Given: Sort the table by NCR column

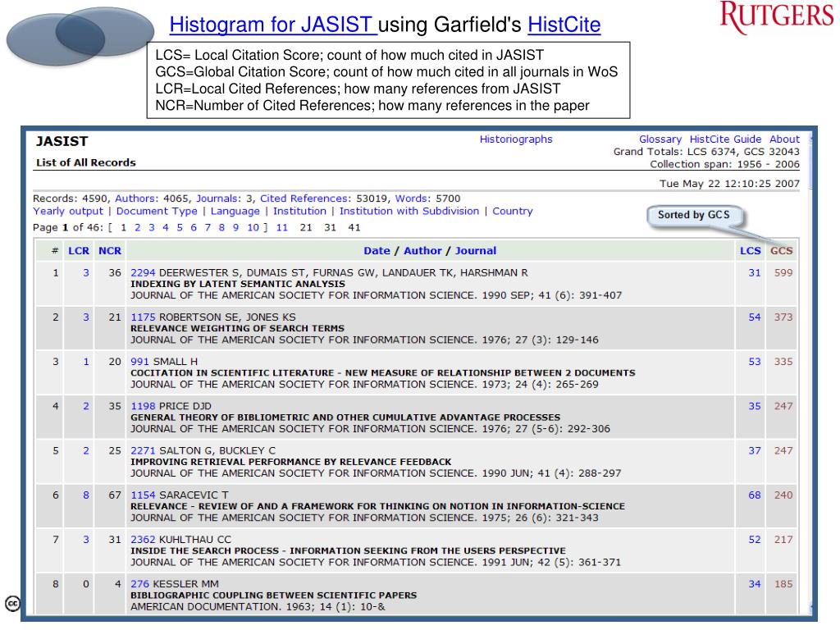Looking at the screenshot, I should [x=110, y=251].
